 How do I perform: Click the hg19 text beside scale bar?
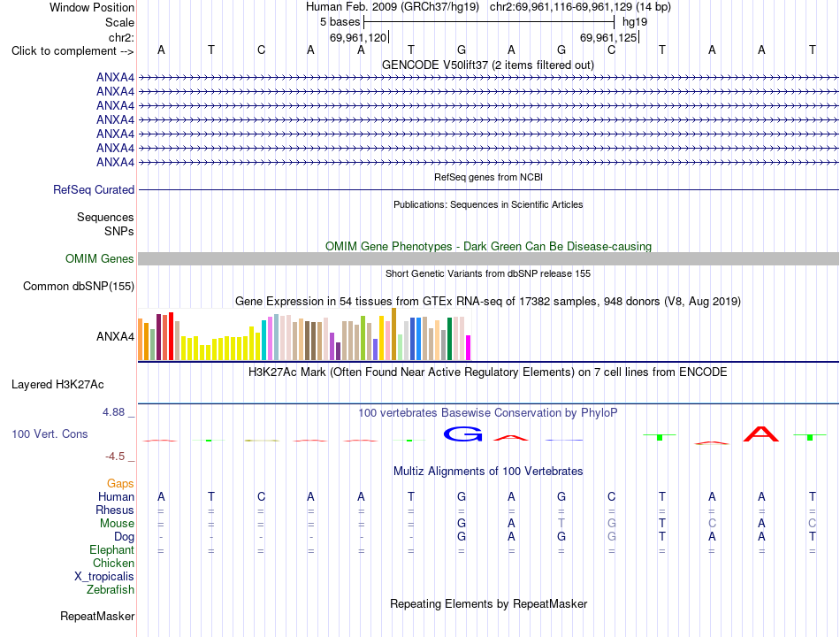click(x=635, y=22)
